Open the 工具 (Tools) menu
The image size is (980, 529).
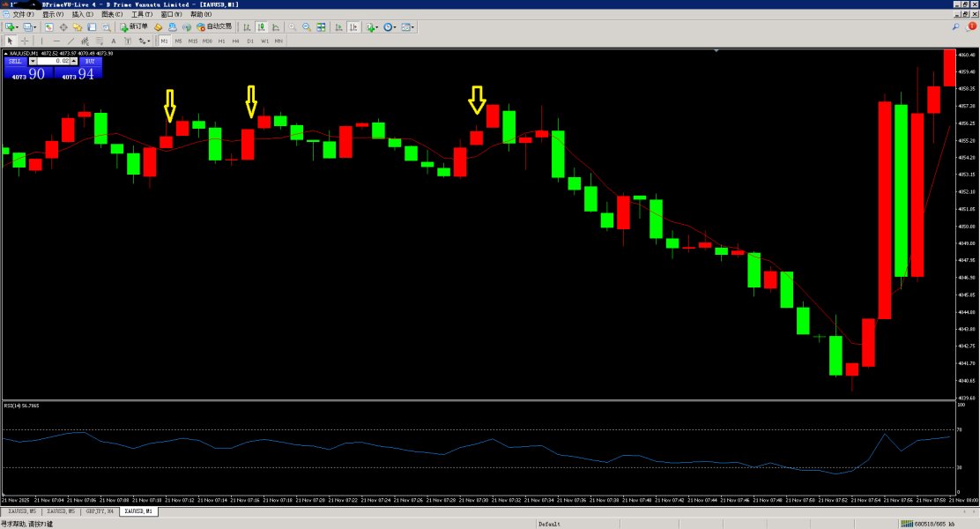(x=141, y=14)
